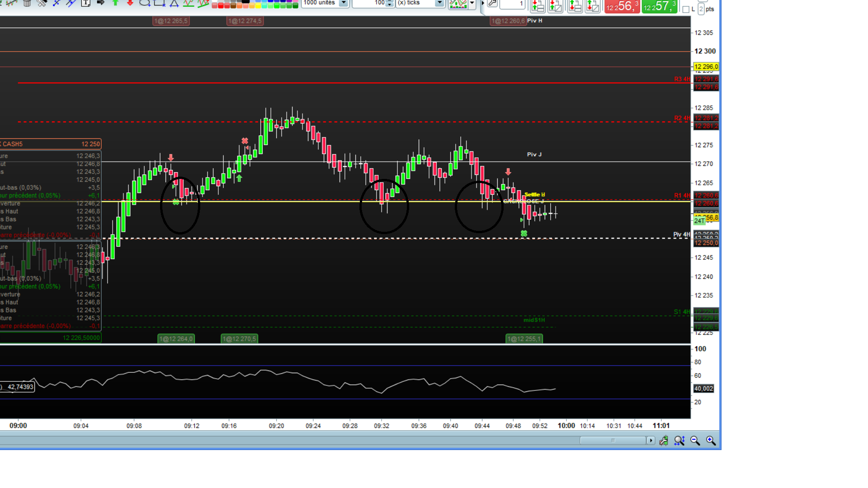
Task: Select the red down arrow tool
Action: pos(130,3)
